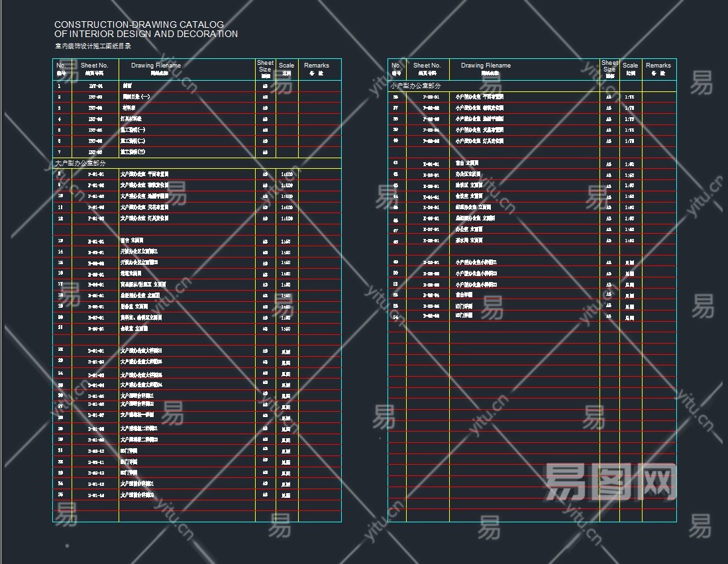Viewport: 728px width, 564px height.
Task: Click 'Sheet No.' header in right catalog table
Action: 427,66
